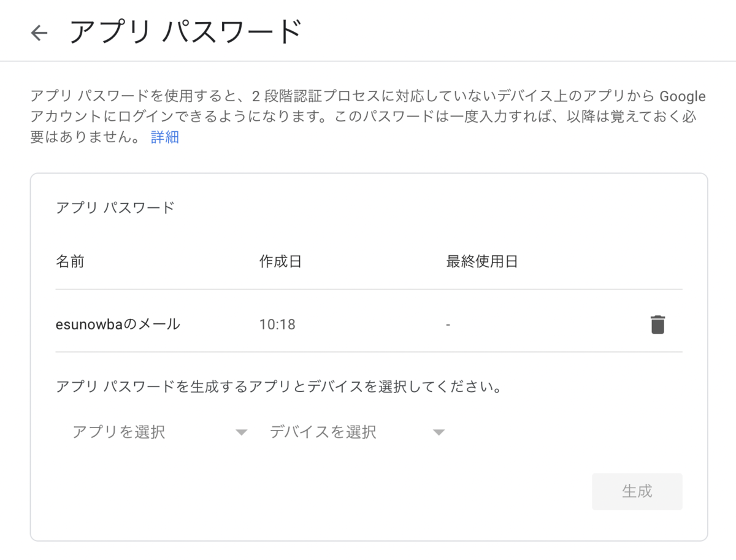This screenshot has width=736, height=560.
Task: Click the dash under 最終使用日
Action: 448,324
